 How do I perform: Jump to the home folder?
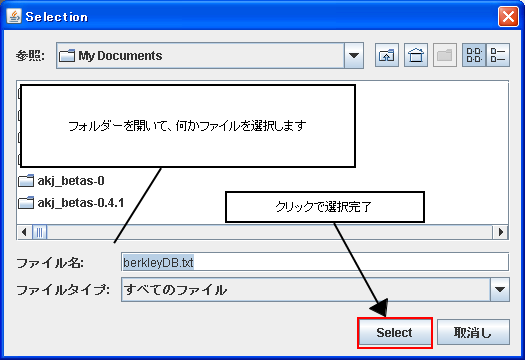pos(416,55)
